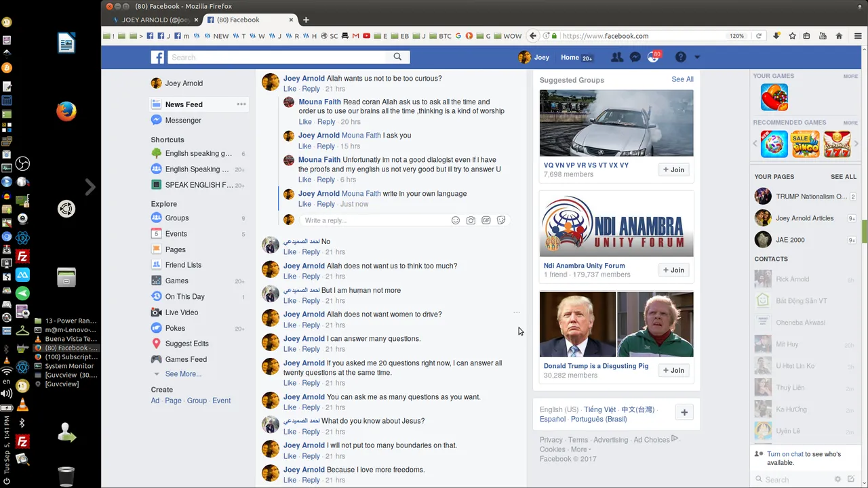Add a language with the plus button

tap(684, 413)
